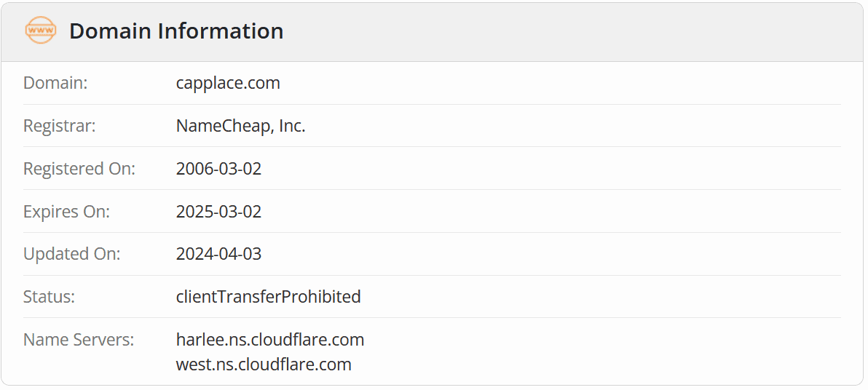
Task: Click the Expires On: label
Action: click(x=66, y=212)
